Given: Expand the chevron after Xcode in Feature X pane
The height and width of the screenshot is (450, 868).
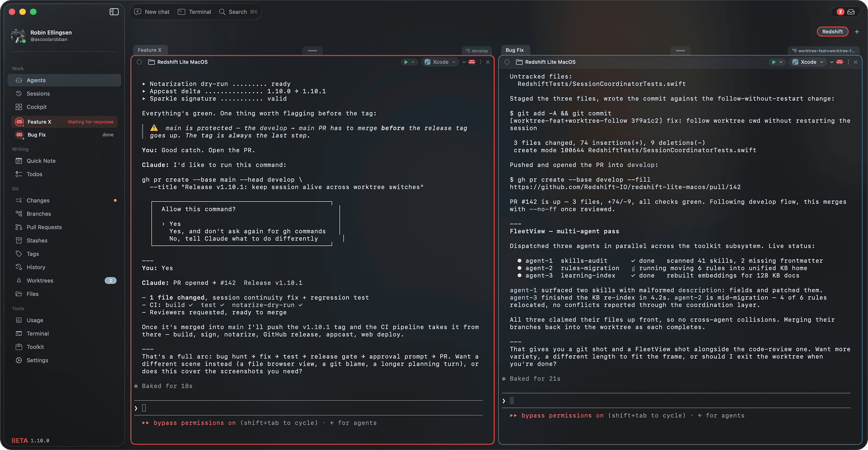Looking at the screenshot, I should [464, 62].
